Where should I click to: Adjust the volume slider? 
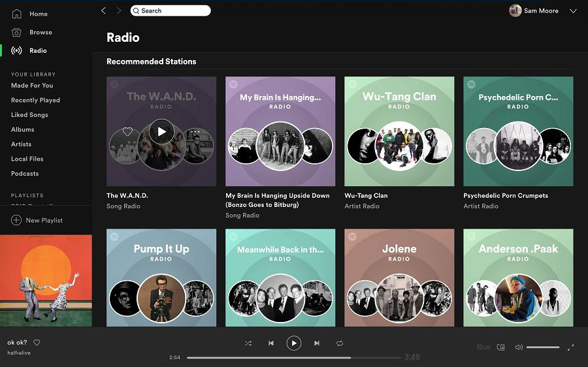tap(542, 347)
